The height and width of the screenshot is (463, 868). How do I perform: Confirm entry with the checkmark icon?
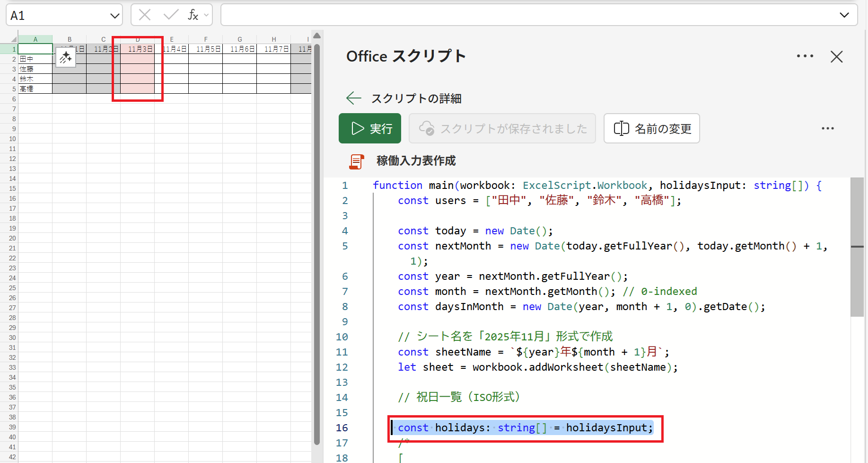pos(171,15)
